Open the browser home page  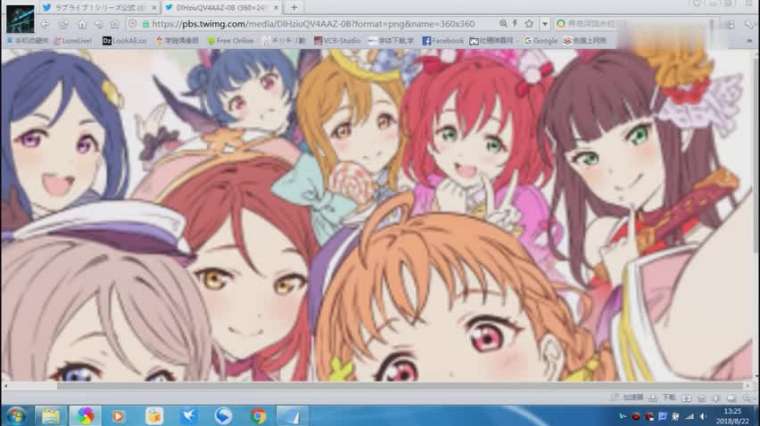82,24
